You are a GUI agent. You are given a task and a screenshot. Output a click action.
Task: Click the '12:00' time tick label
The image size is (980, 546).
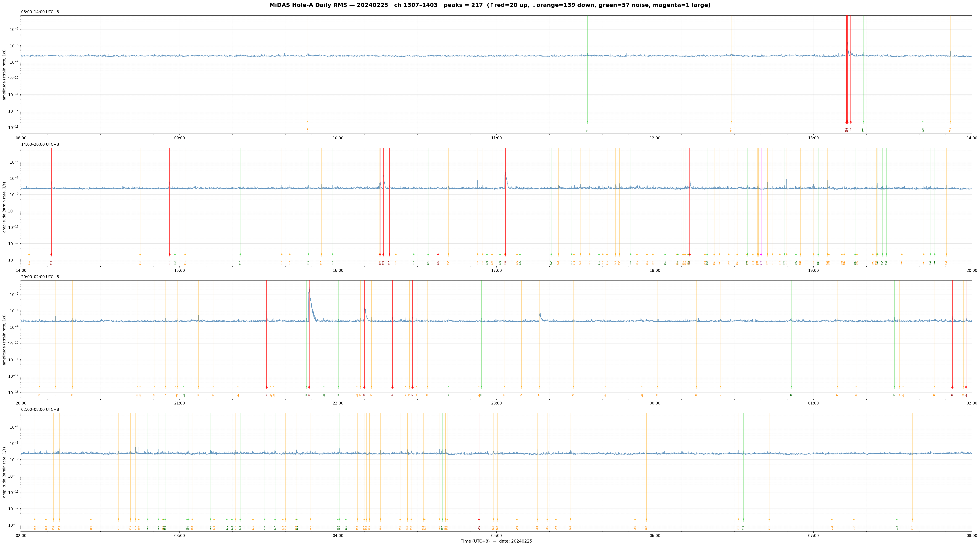[655, 138]
